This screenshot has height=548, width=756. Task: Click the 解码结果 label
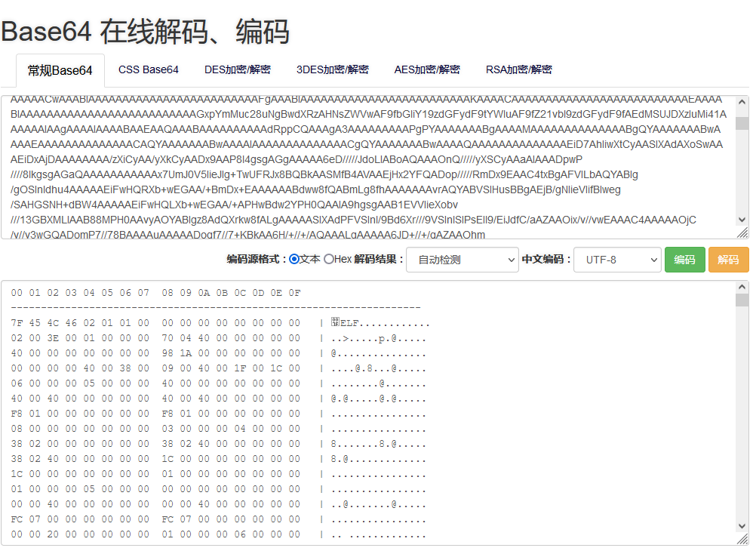click(x=379, y=260)
